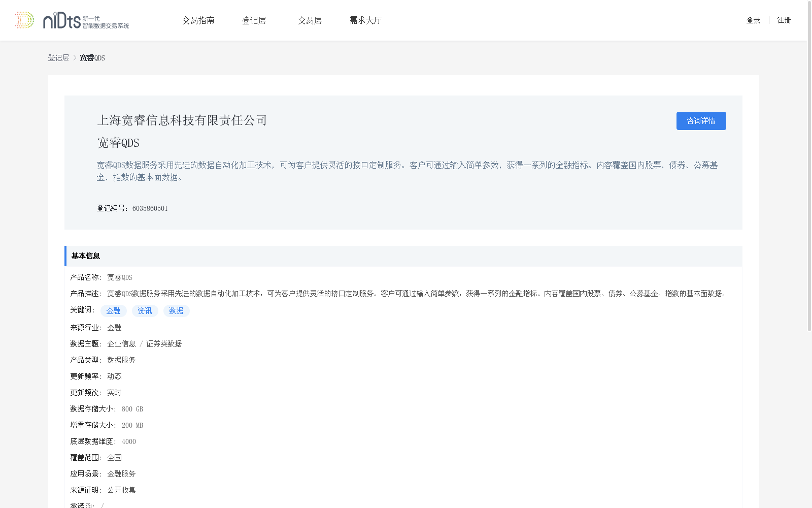
Task: Click the 来源行业 value 金融
Action: click(114, 328)
